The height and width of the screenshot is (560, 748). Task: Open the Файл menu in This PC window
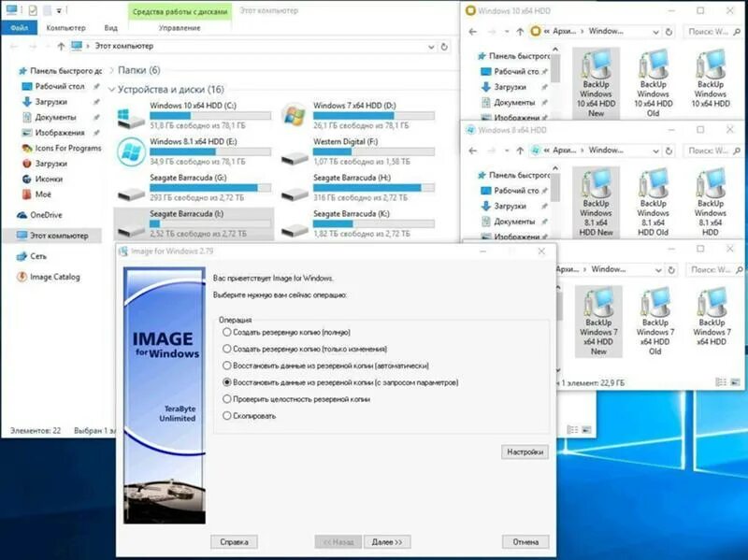pyautogui.click(x=19, y=28)
